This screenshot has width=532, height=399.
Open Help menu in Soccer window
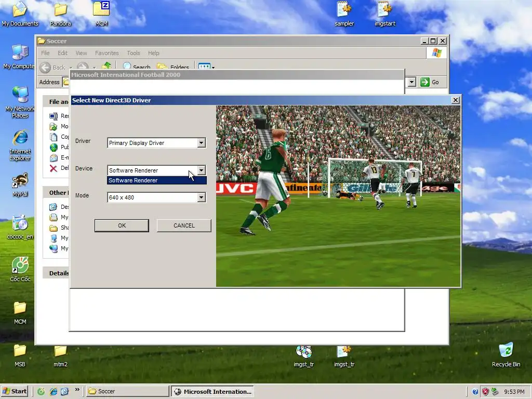[x=153, y=53]
